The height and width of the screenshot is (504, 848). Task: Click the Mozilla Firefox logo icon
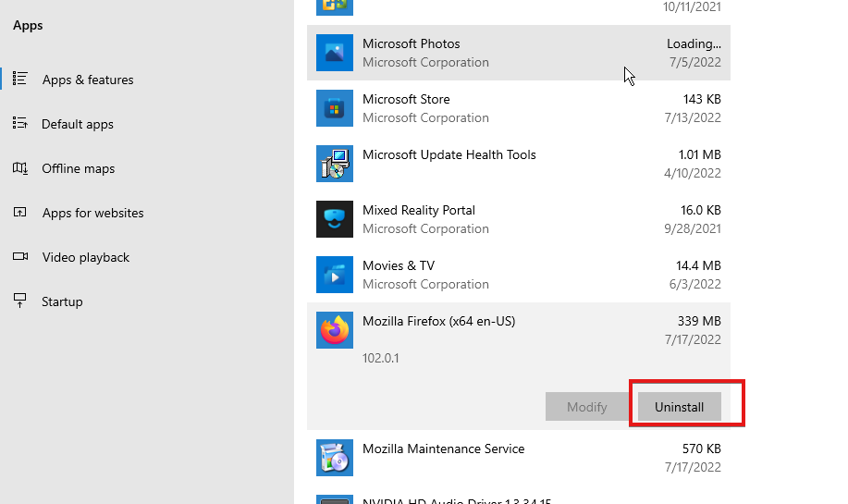(335, 330)
